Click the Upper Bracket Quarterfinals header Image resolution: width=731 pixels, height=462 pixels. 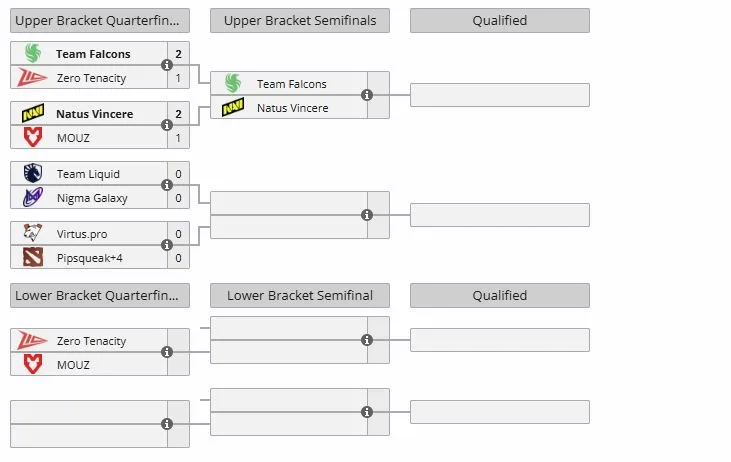point(100,21)
